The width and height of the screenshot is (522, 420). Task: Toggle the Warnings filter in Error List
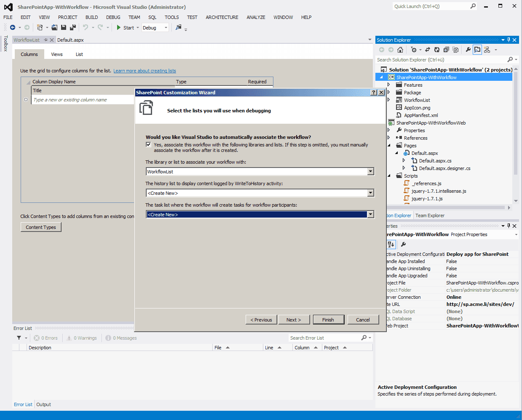coord(82,338)
